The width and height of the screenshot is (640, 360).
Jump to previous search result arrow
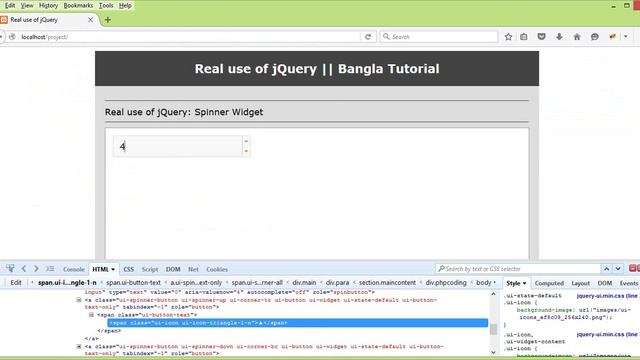tap(607, 269)
